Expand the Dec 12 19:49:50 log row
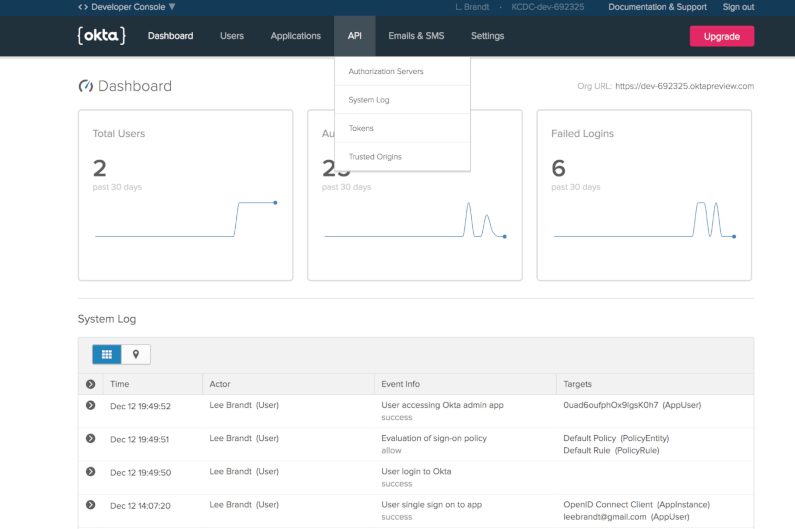The height and width of the screenshot is (529, 795). (90, 472)
